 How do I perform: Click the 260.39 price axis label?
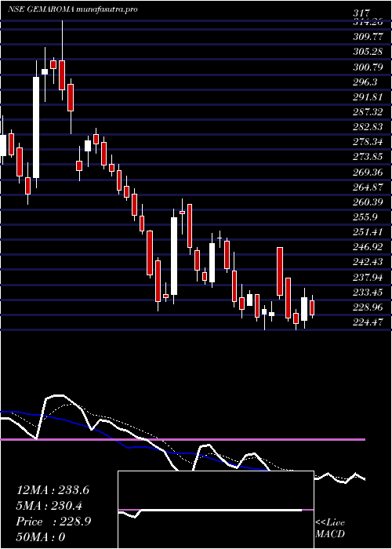(368, 202)
